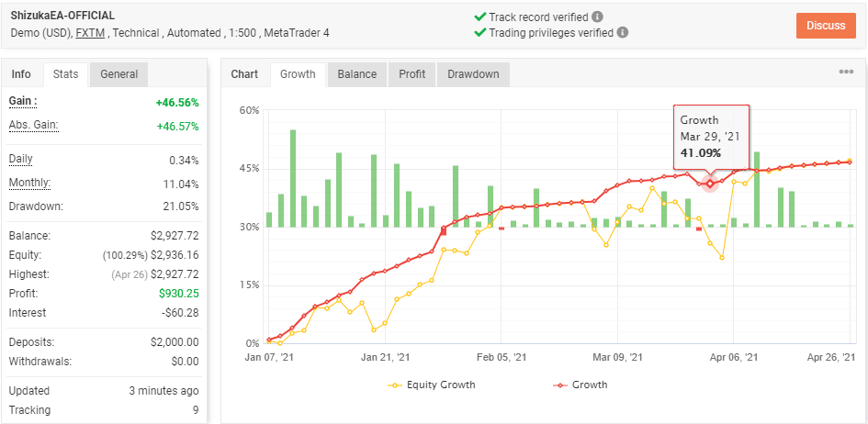
Task: Click the Drawdown label in stats
Action: 34,206
